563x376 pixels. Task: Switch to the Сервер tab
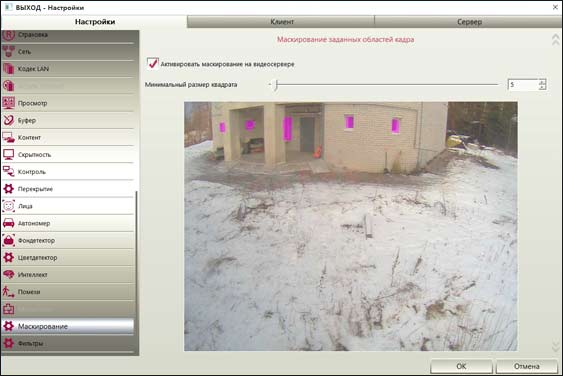click(x=469, y=22)
